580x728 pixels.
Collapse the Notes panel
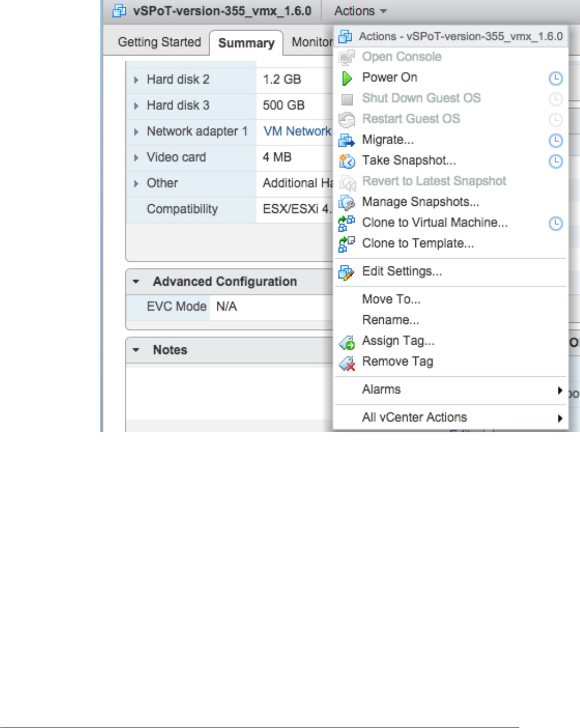(x=136, y=350)
